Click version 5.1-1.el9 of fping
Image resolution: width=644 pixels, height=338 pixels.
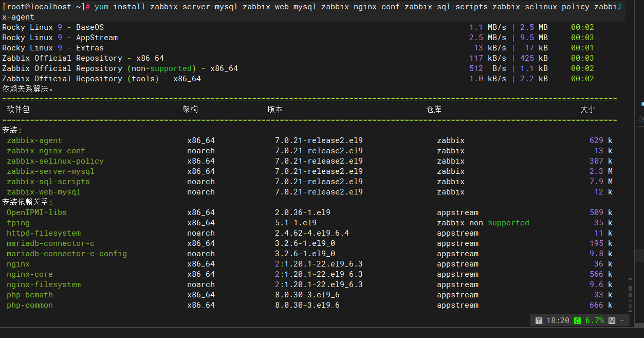(296, 223)
